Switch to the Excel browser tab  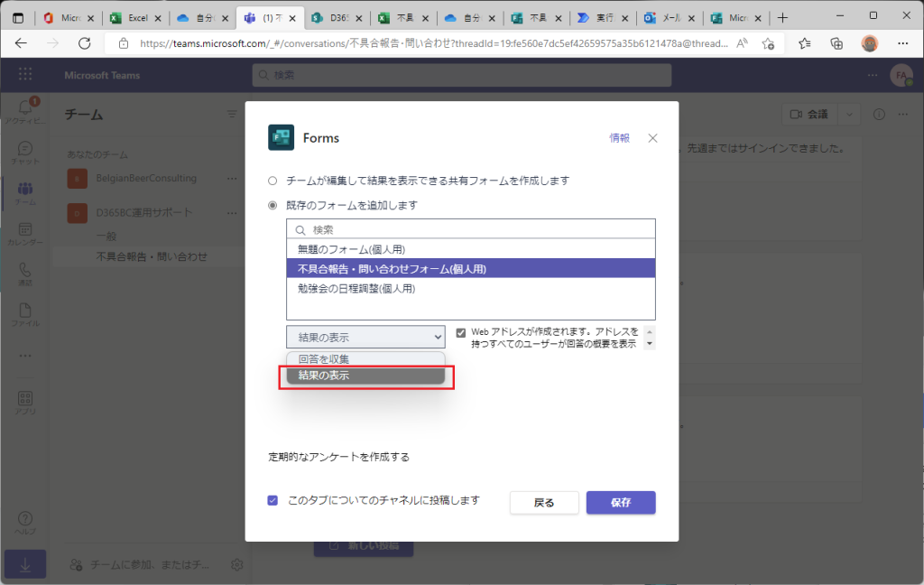(136, 18)
